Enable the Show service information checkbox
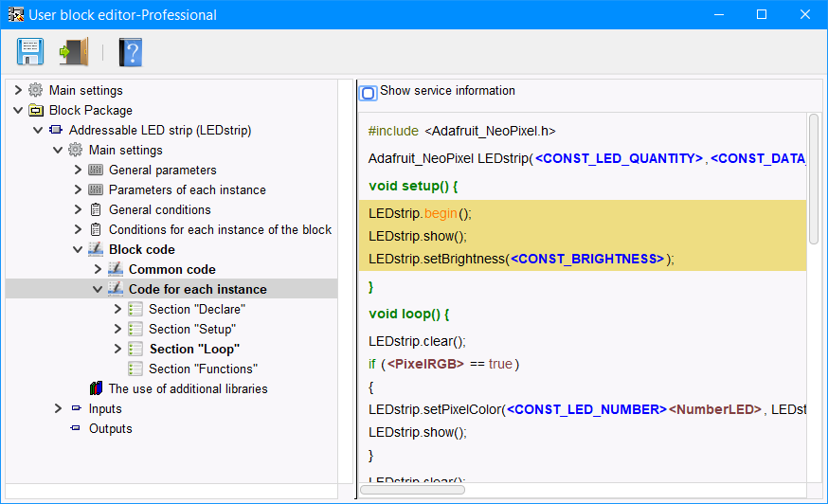Viewport: 828px width, 504px height. [369, 93]
